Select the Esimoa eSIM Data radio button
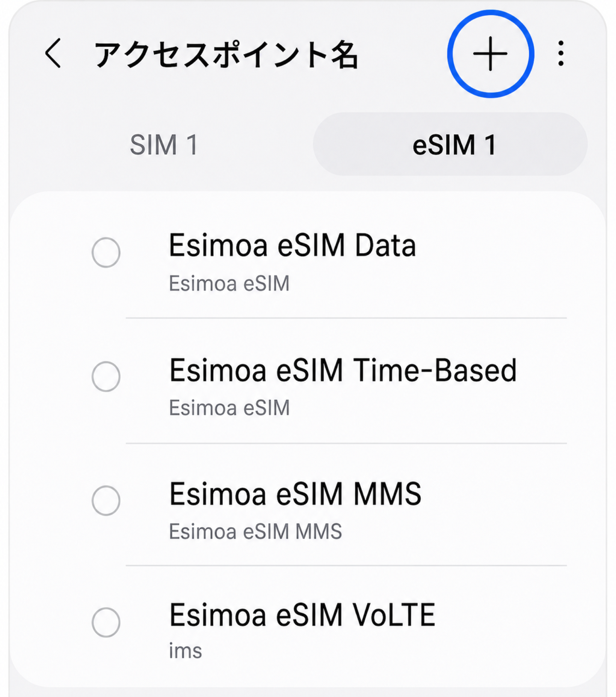The image size is (616, 697). [106, 252]
